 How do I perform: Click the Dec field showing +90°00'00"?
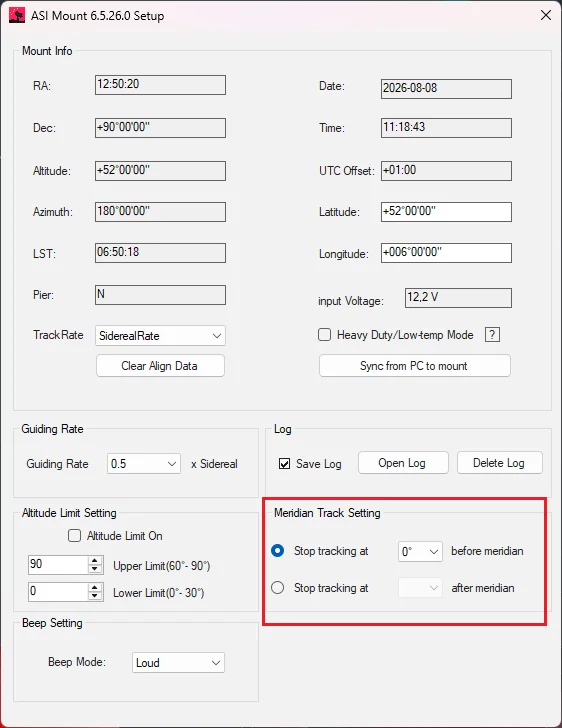click(x=160, y=128)
